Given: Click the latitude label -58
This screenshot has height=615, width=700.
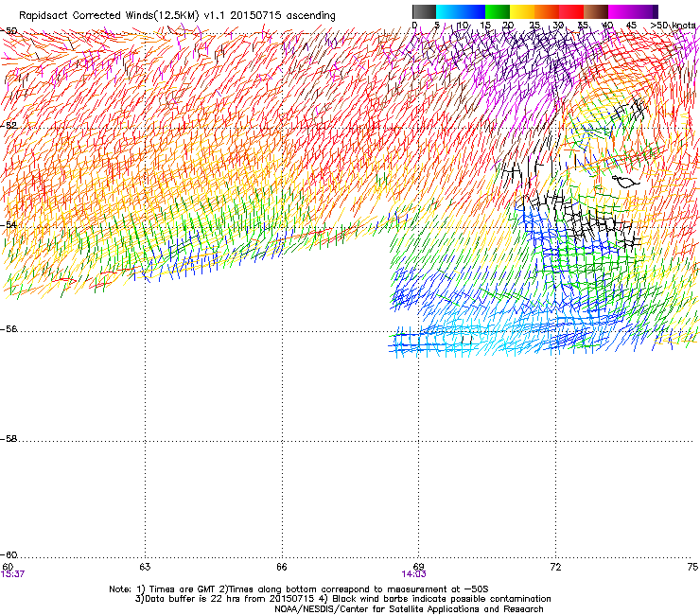Looking at the screenshot, I should tap(9, 439).
